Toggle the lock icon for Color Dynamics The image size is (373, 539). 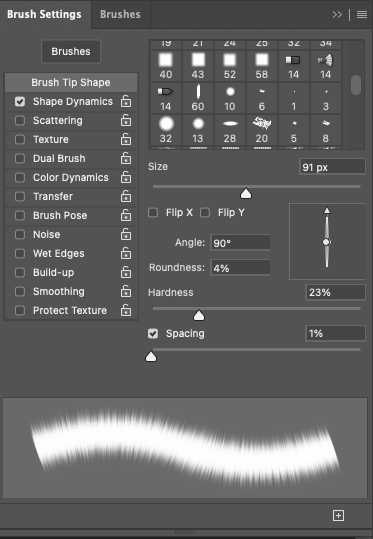pos(126,177)
